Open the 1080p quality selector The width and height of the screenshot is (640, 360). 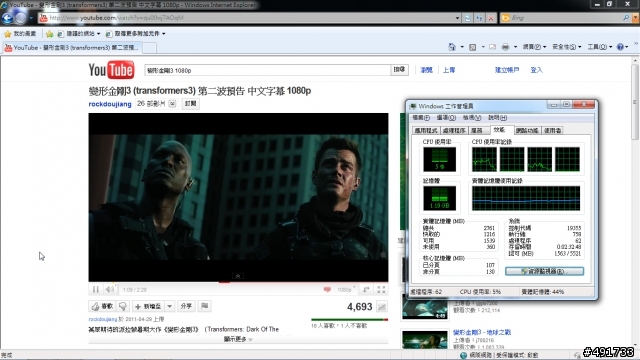[346, 289]
